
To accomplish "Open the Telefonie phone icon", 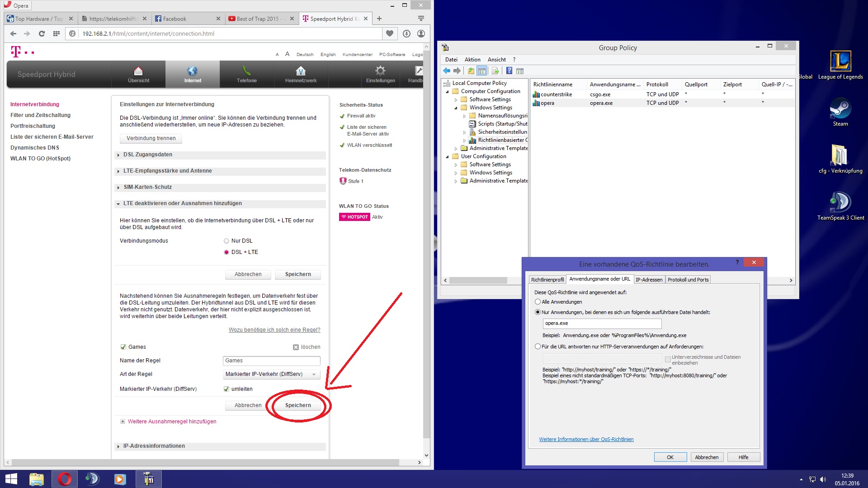I will pyautogui.click(x=246, y=71).
